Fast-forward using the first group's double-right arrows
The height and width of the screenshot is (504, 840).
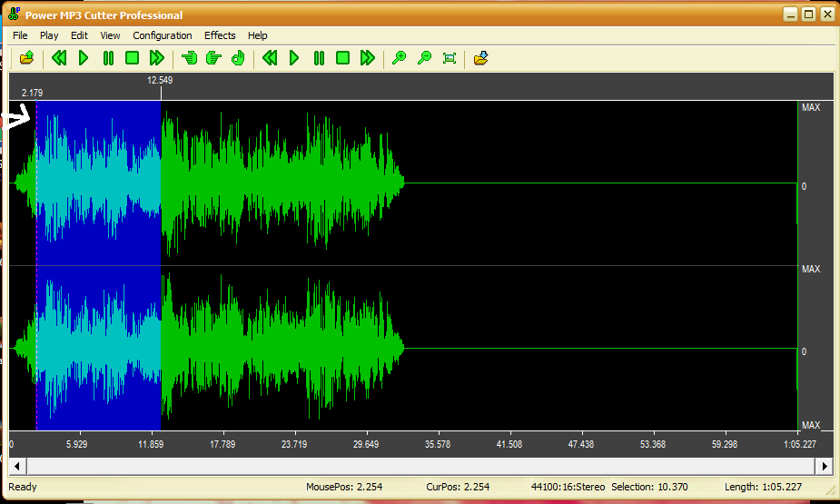pyautogui.click(x=156, y=58)
